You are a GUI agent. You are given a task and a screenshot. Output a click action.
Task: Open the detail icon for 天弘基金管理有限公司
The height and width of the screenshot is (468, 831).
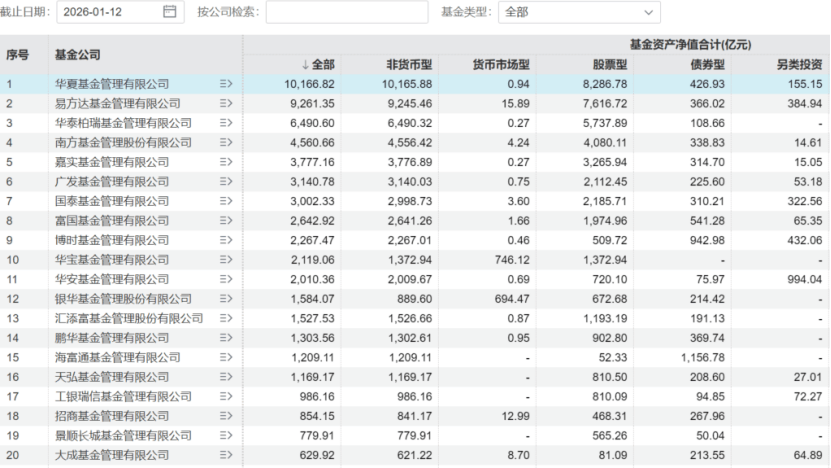click(225, 377)
